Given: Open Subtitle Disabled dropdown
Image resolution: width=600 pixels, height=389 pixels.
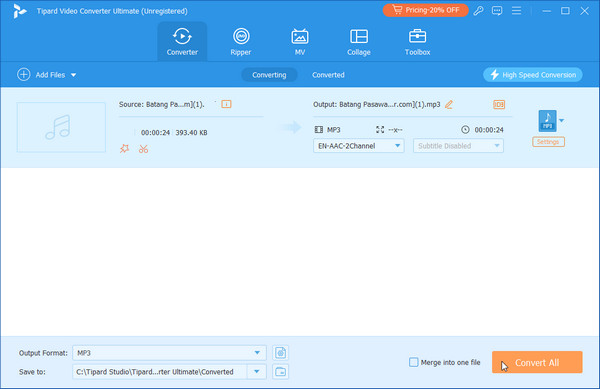Looking at the screenshot, I should [458, 146].
